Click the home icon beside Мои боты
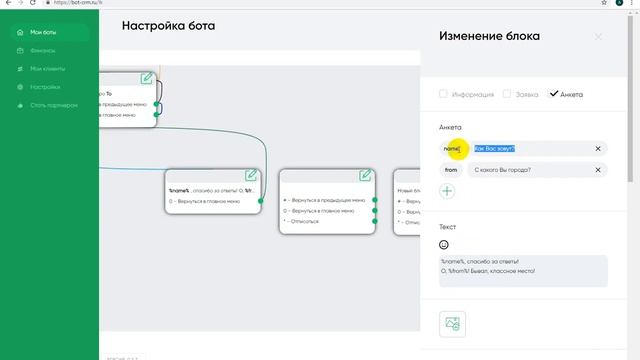Image resolution: width=640 pixels, height=360 pixels. [20, 32]
